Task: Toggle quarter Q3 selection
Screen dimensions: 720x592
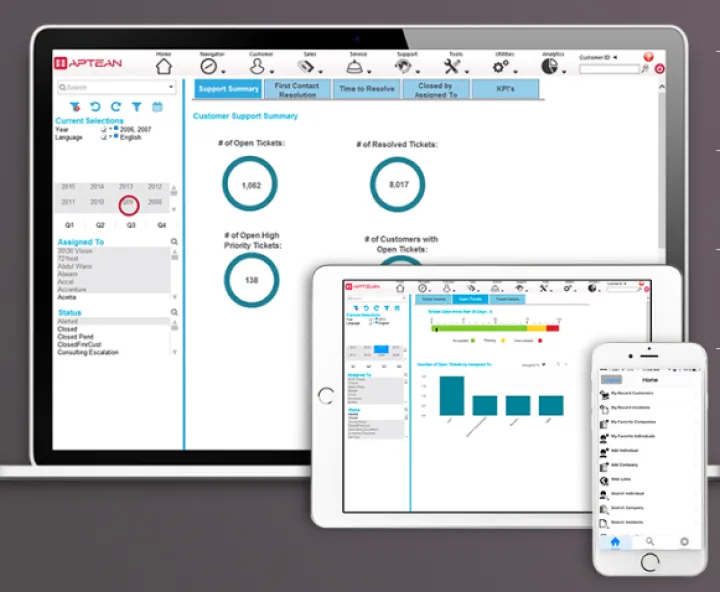Action: [x=130, y=225]
